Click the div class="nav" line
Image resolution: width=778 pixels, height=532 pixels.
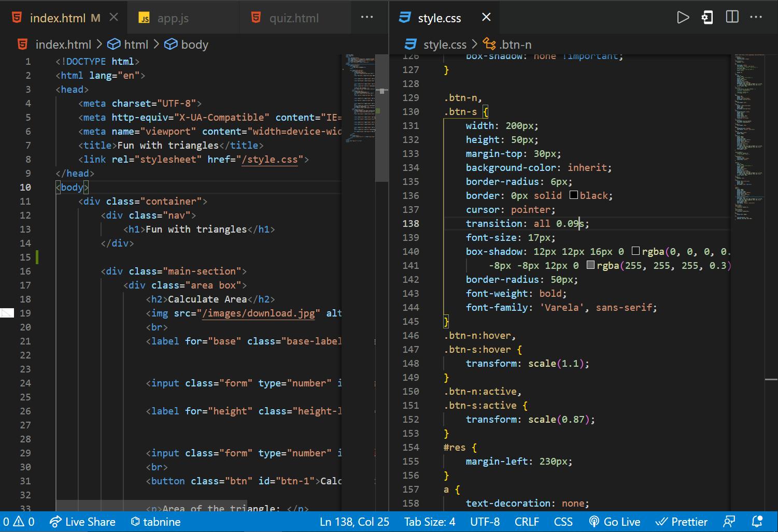148,215
